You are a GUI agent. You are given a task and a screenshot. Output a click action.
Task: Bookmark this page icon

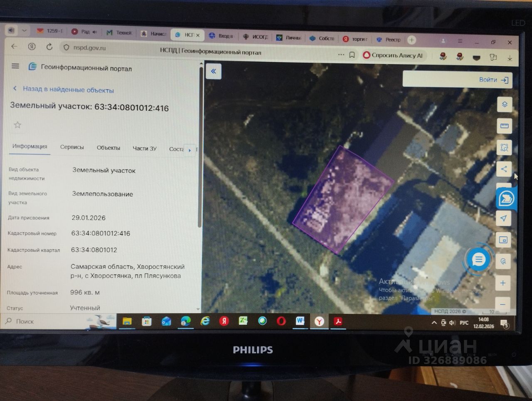click(352, 55)
